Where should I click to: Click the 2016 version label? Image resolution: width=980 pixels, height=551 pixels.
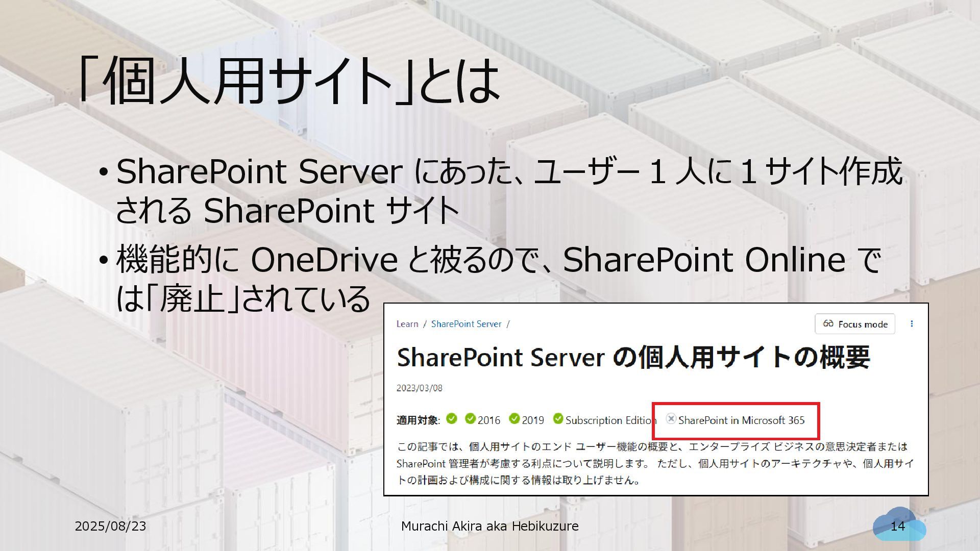click(x=489, y=420)
